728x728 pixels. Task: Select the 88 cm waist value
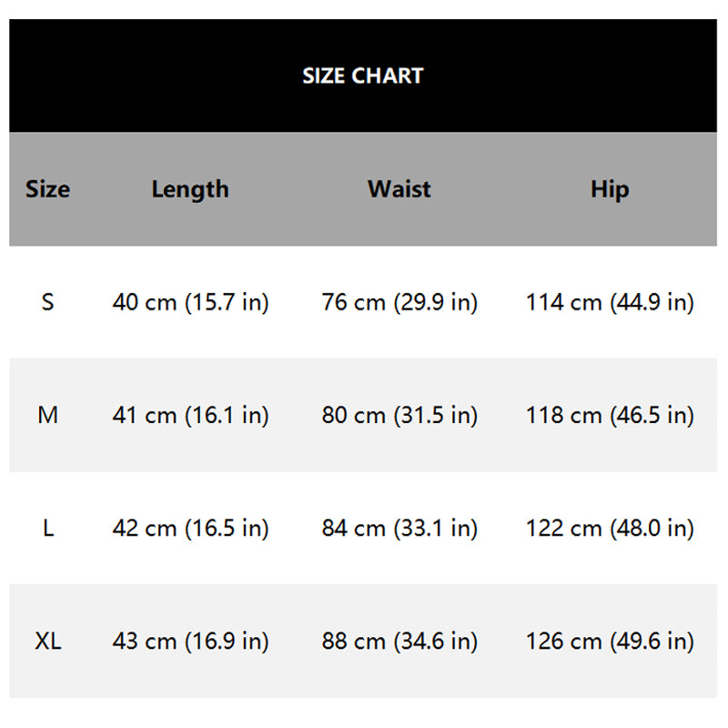399,641
